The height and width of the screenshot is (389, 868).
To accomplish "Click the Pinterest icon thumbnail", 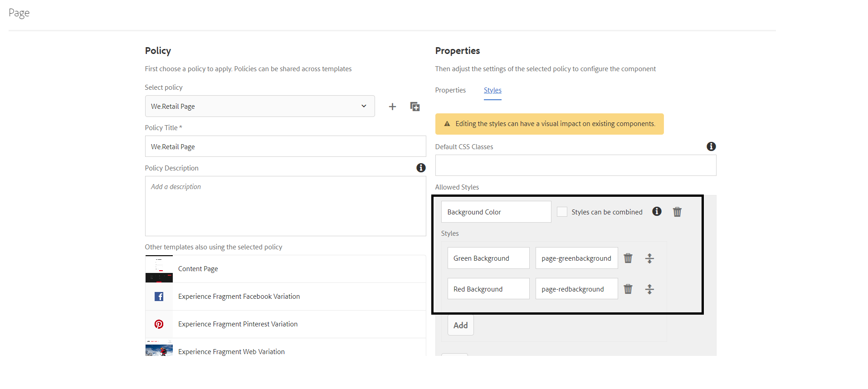I will click(159, 324).
